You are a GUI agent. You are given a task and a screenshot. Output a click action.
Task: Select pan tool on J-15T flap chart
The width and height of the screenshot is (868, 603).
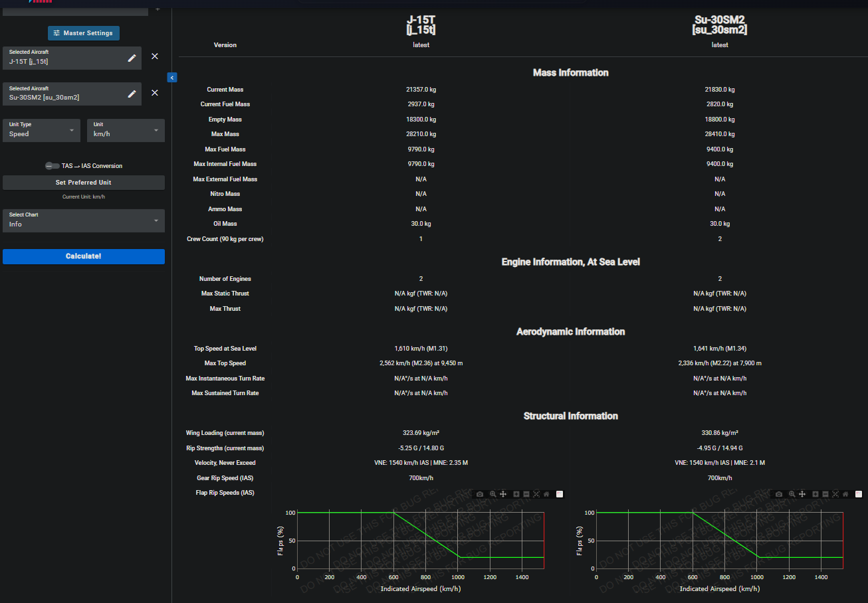[503, 494]
